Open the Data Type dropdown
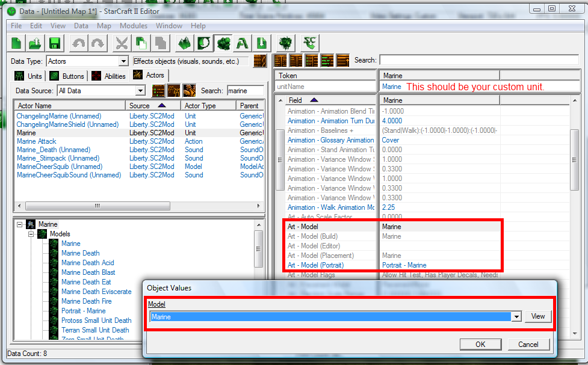588x365 pixels. click(x=123, y=61)
